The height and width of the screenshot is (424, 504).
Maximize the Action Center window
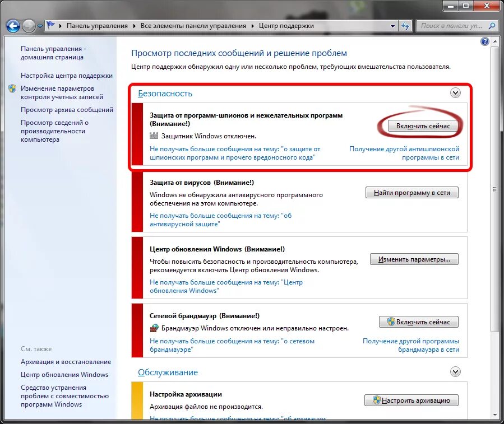point(465,6)
